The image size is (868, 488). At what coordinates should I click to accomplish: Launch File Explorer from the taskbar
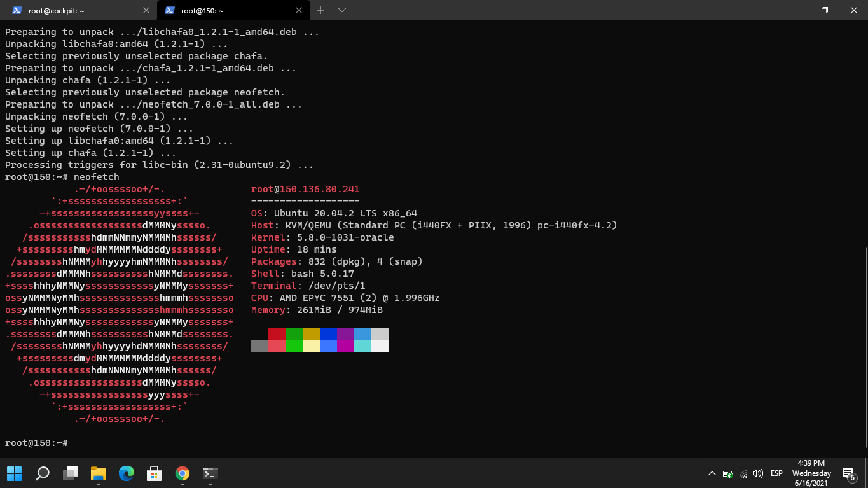point(99,473)
